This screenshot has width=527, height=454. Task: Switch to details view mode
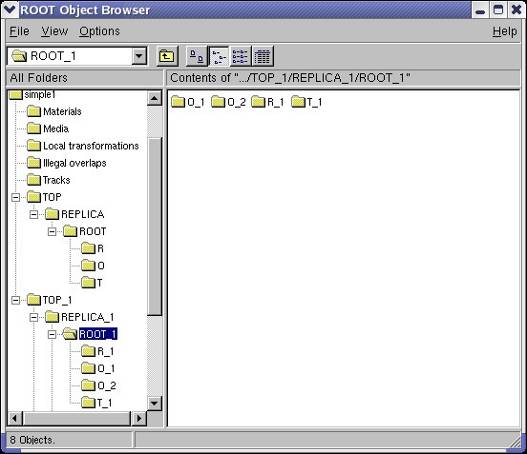pyautogui.click(x=262, y=56)
